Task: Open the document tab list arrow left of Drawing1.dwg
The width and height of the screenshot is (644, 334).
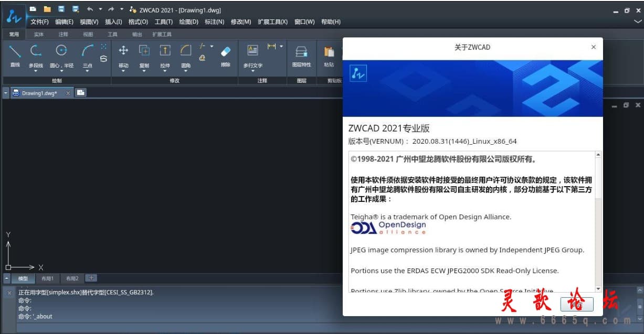Action: tap(6, 93)
